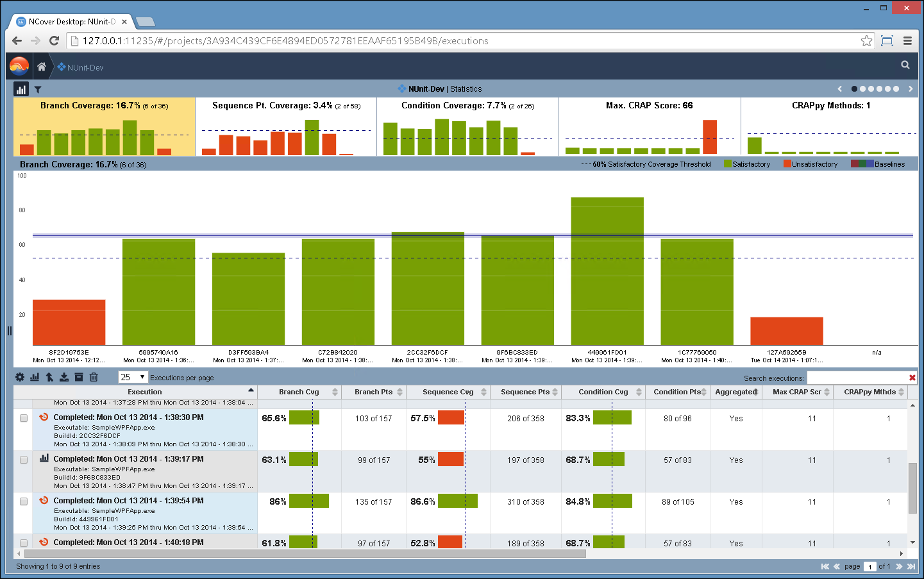
Task: Sort by Condition Cvg column
Action: coord(603,392)
